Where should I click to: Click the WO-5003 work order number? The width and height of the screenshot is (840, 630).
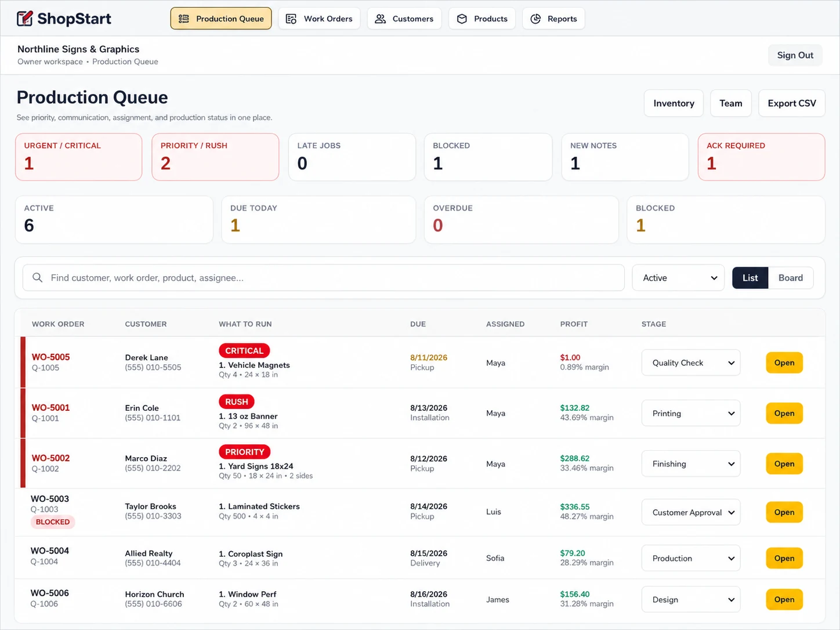(x=50, y=498)
